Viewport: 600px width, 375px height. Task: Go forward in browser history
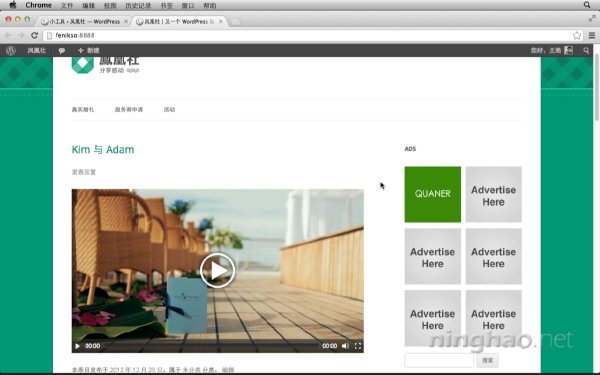[x=21, y=35]
